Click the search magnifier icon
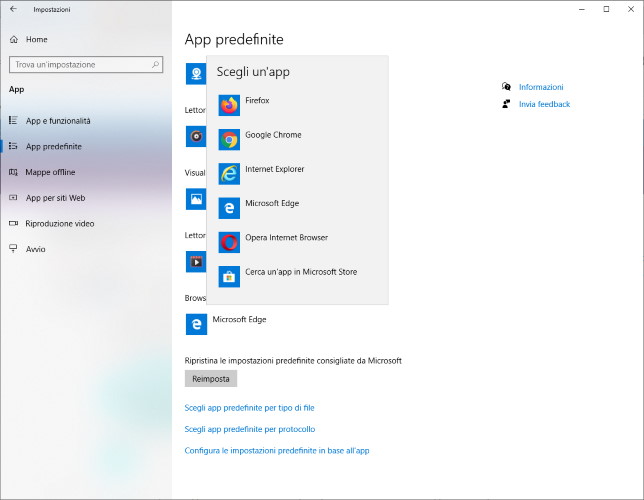The height and width of the screenshot is (500, 644). [155, 65]
